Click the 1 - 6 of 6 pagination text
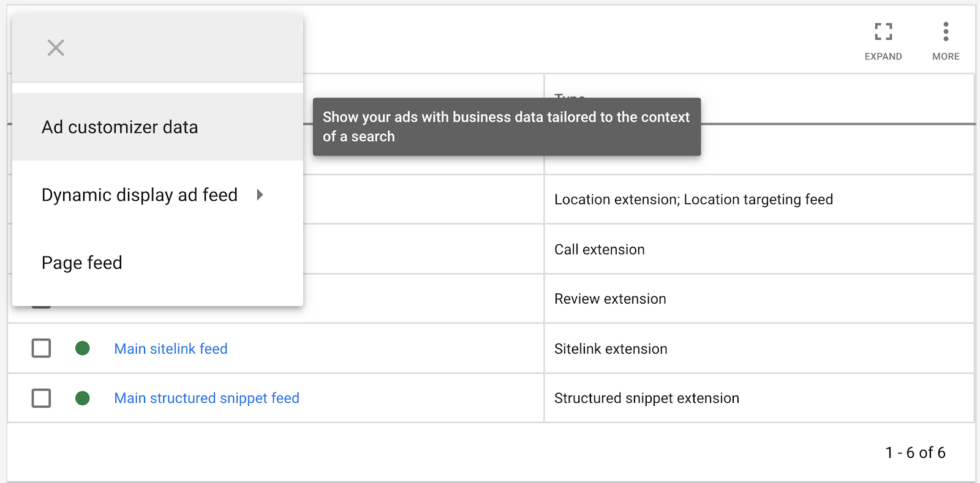980x483 pixels. pos(915,452)
